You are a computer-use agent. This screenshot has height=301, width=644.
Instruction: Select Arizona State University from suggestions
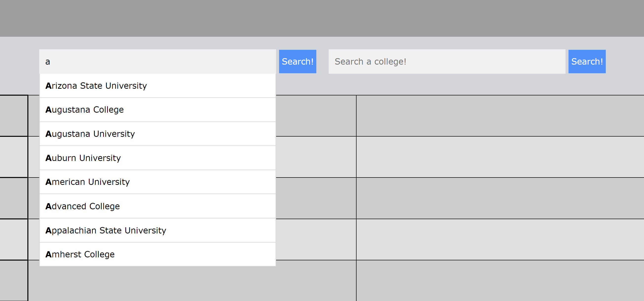pos(157,86)
